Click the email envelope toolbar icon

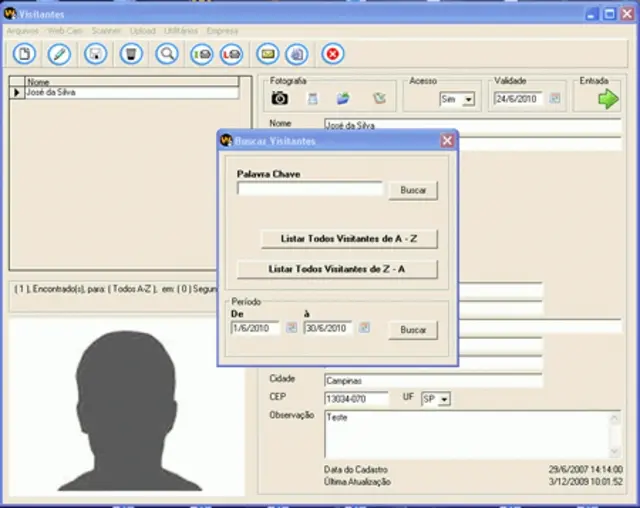coord(268,53)
